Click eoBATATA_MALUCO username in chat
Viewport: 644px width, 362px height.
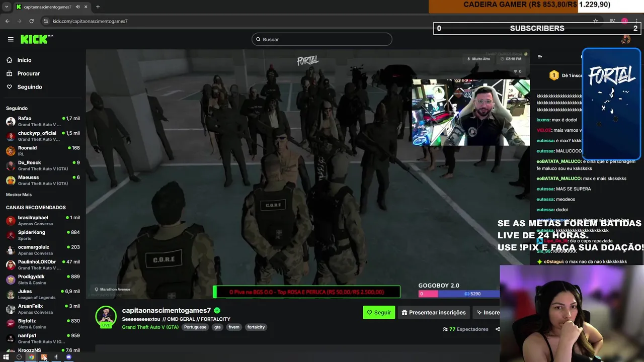coord(558,178)
